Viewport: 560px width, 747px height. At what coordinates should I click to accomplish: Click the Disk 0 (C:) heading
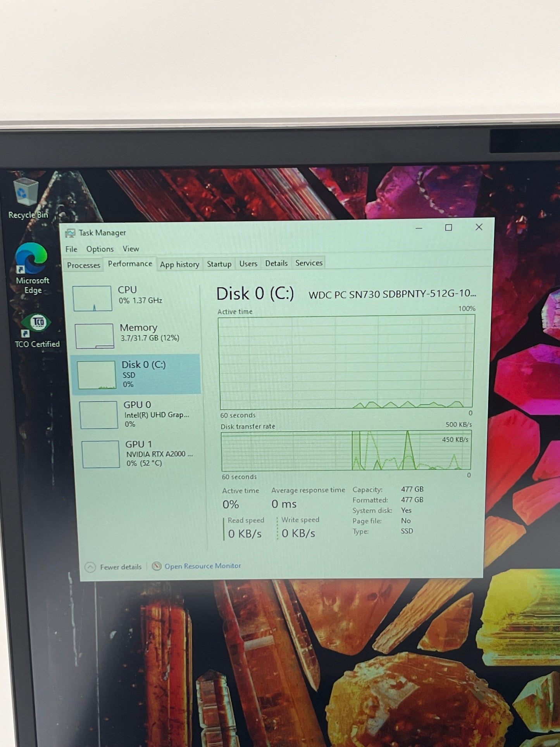point(255,294)
